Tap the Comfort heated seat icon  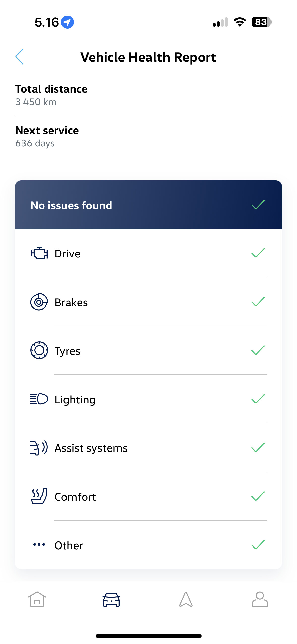(39, 496)
